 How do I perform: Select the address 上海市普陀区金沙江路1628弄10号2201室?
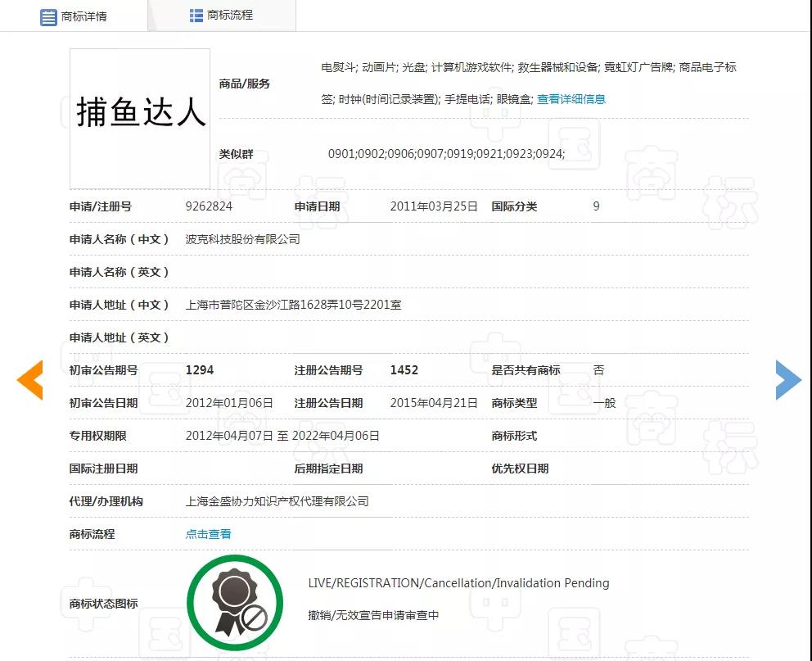tap(293, 305)
